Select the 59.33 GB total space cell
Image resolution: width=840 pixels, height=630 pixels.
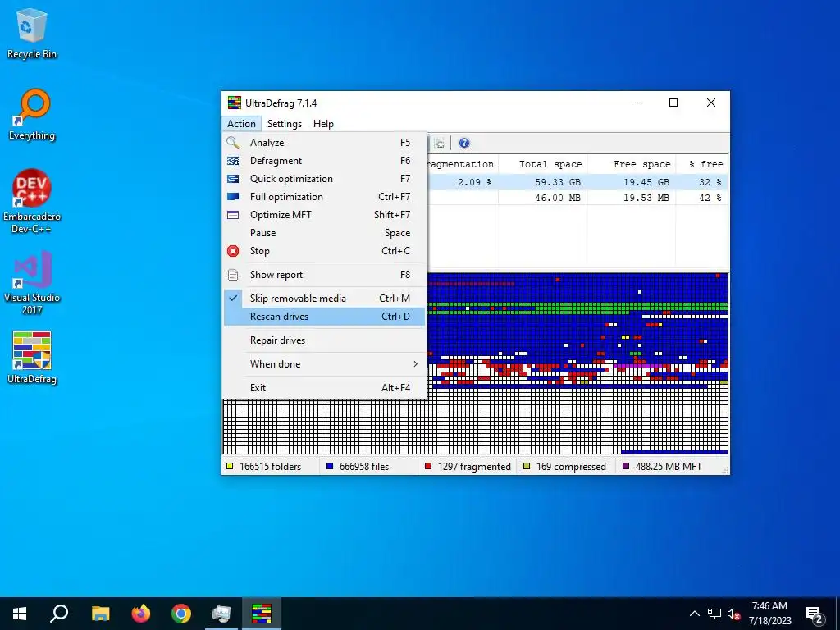[558, 182]
